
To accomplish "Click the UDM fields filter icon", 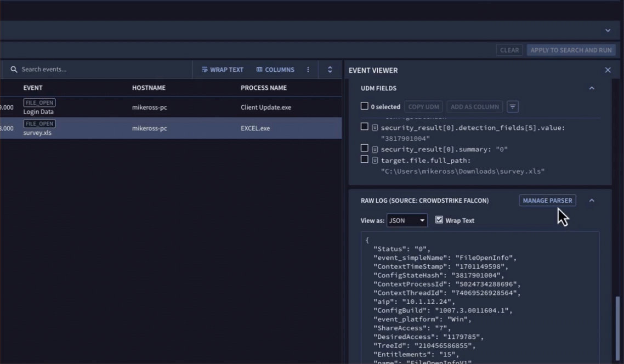I will (513, 107).
